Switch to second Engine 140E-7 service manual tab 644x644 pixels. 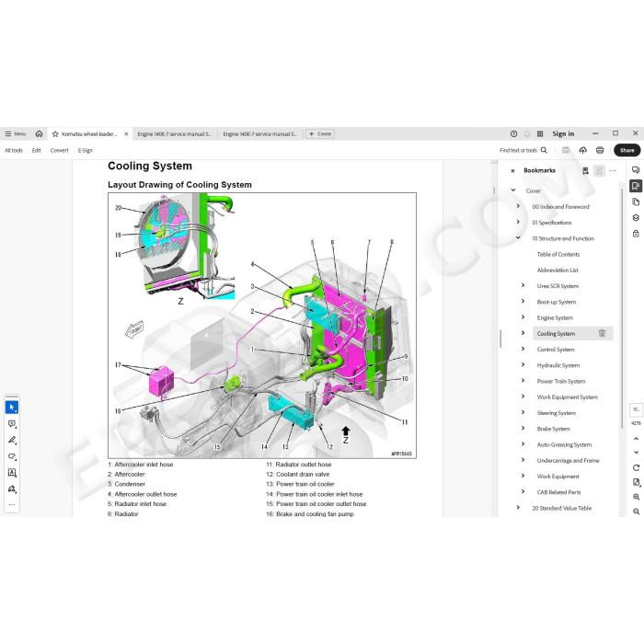(260, 134)
